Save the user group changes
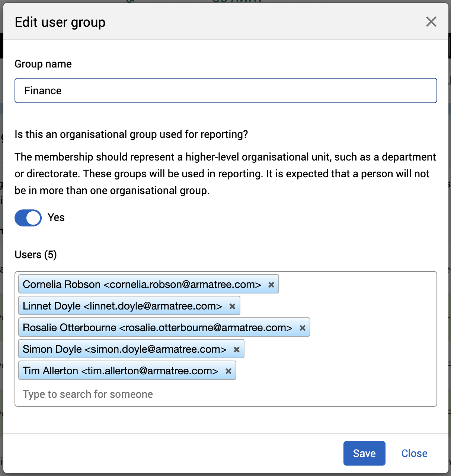Viewport: 451px width, 476px height. (x=364, y=453)
